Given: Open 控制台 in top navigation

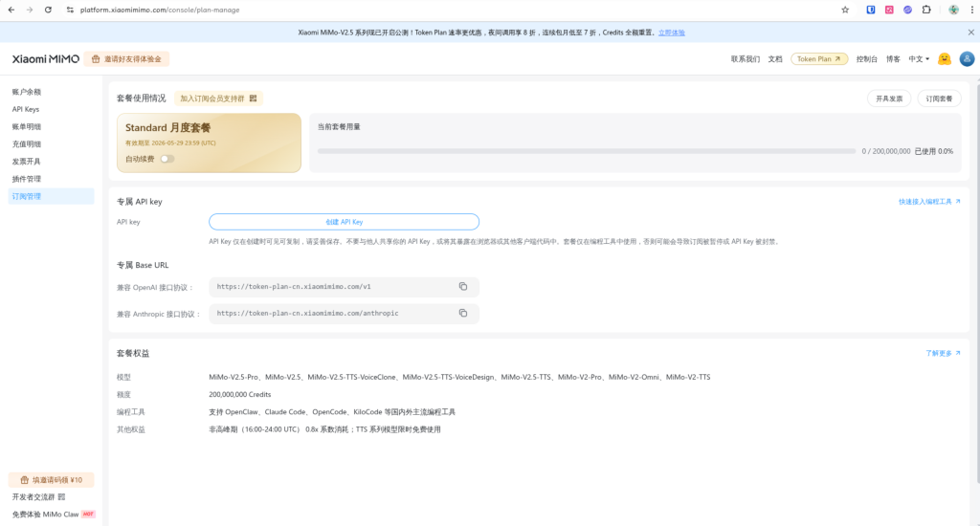Looking at the screenshot, I should [866, 58].
